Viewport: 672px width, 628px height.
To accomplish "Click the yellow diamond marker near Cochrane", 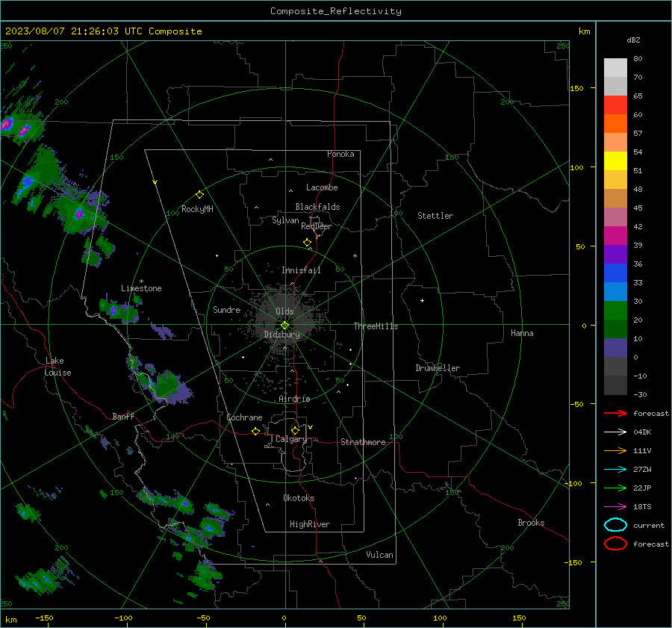I will (256, 431).
